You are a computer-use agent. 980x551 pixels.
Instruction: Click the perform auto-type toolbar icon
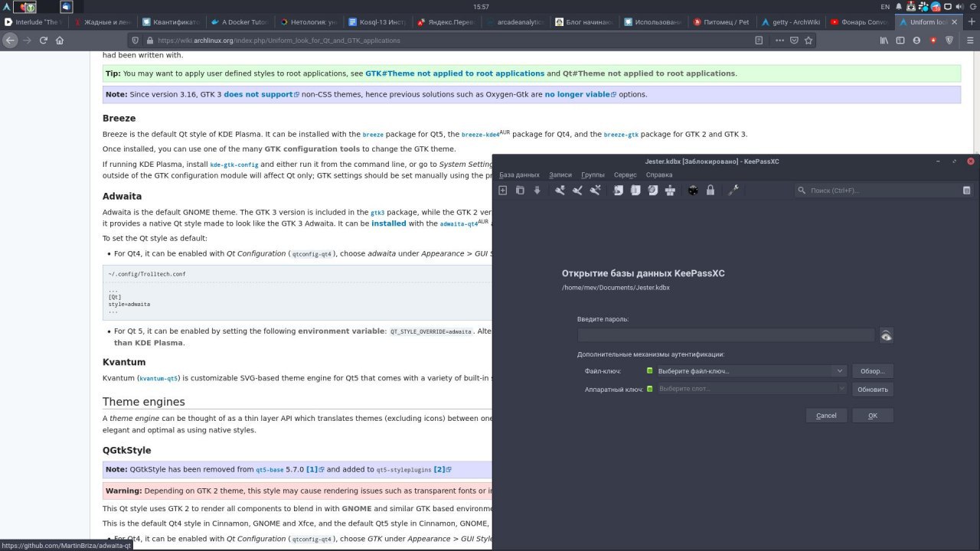[671, 191]
